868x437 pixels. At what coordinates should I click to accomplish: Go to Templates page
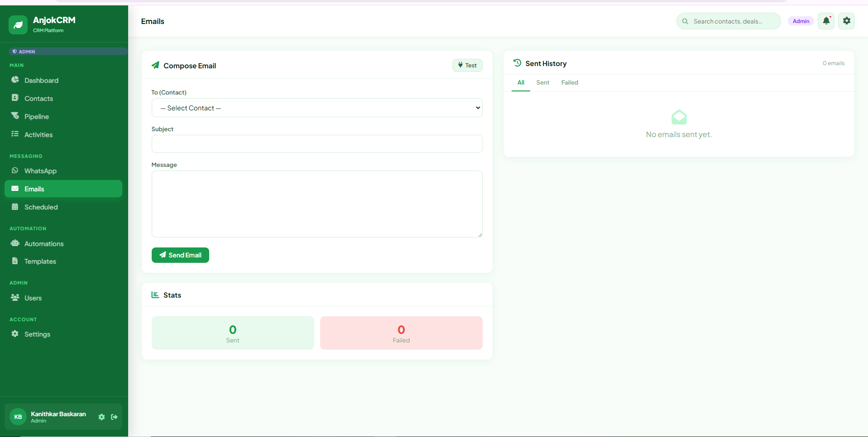tap(40, 261)
